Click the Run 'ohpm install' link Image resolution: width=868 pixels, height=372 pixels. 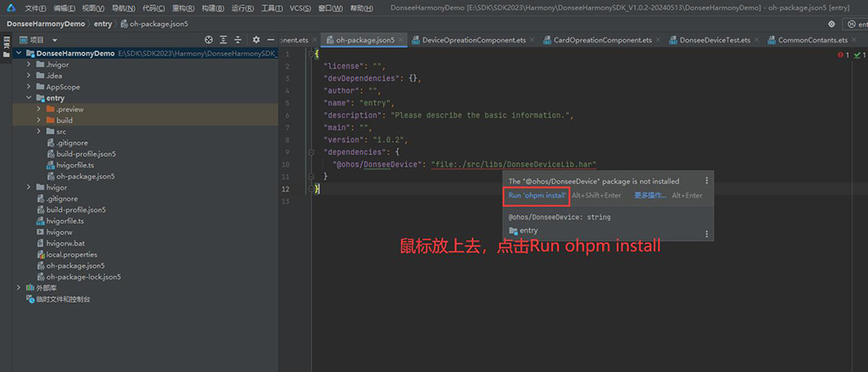tap(537, 195)
